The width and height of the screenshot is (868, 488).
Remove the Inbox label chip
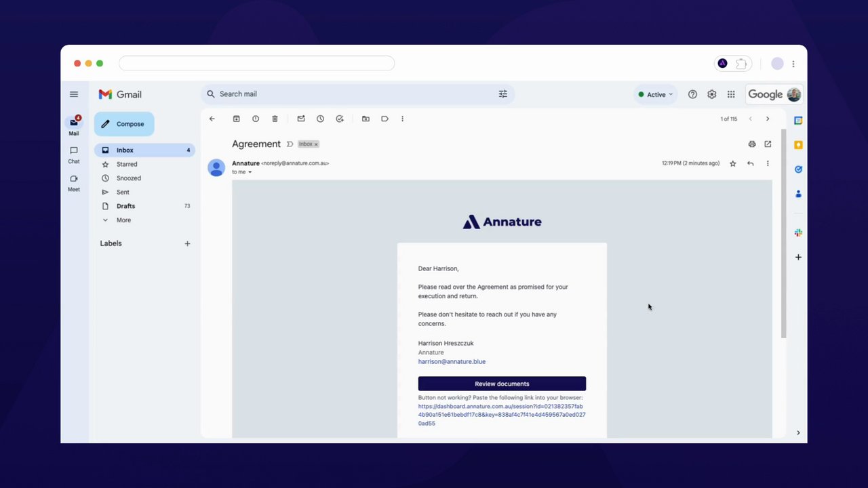click(x=316, y=144)
